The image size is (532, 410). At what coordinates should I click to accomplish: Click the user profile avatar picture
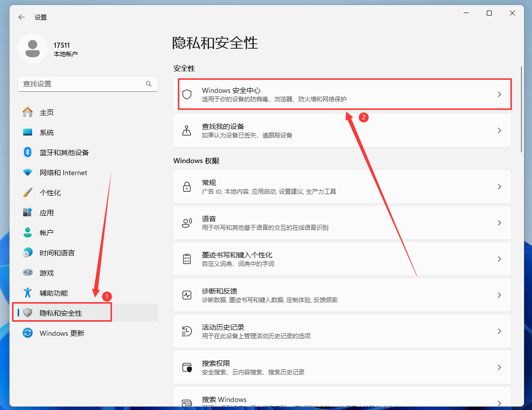(x=33, y=49)
